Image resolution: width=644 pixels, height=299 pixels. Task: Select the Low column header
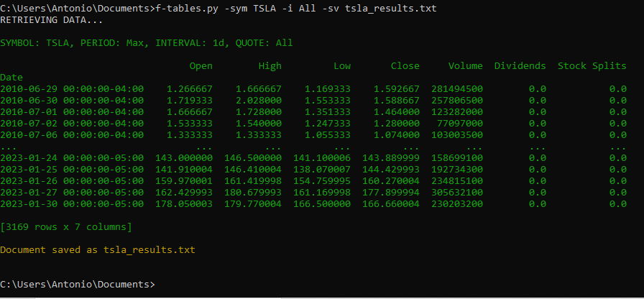341,65
